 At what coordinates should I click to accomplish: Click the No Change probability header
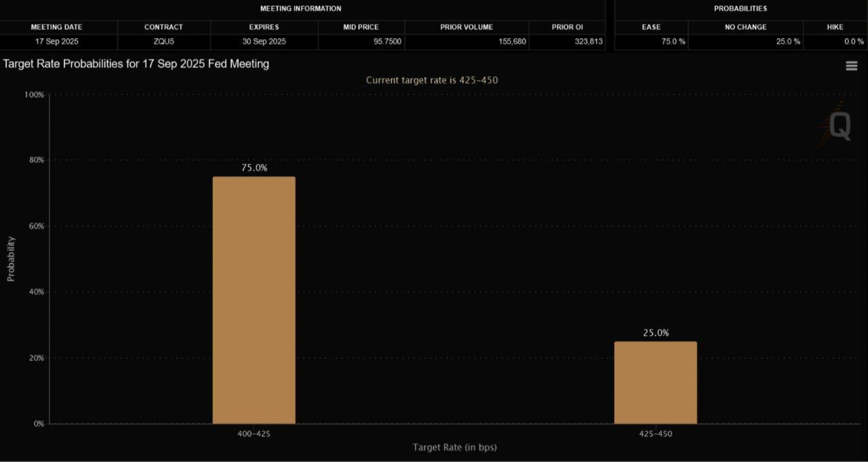point(745,27)
